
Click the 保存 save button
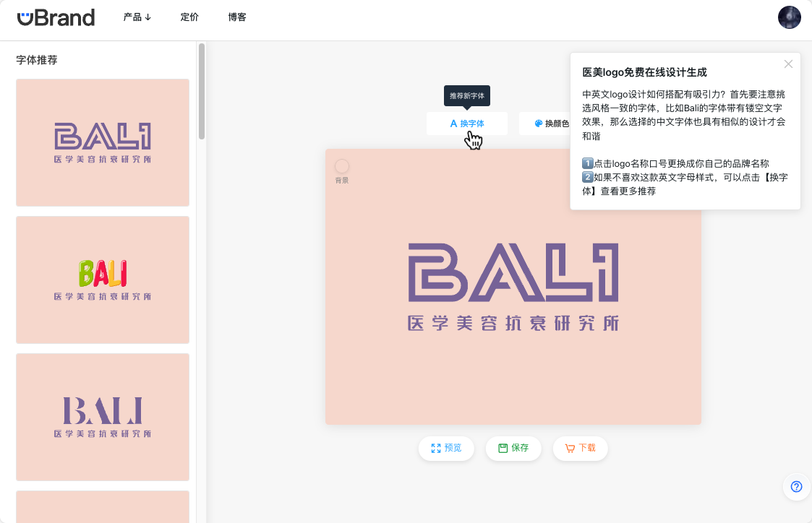tap(513, 448)
